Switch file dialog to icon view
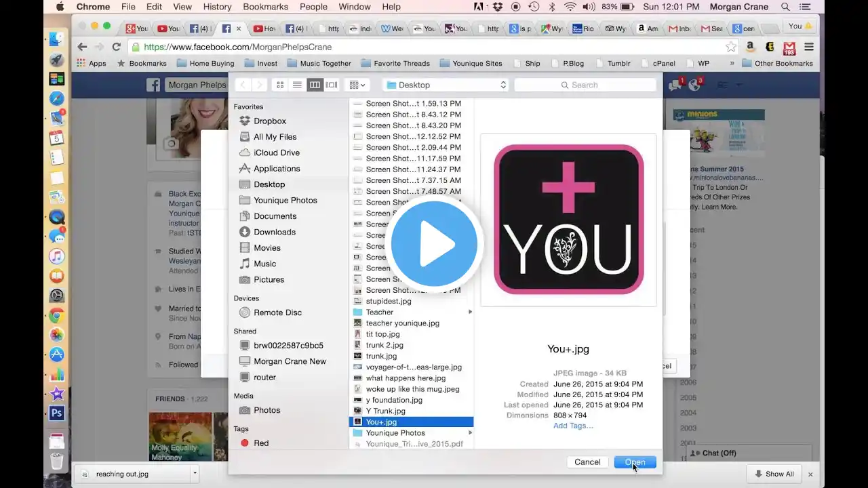The height and width of the screenshot is (488, 868). pos(280,85)
